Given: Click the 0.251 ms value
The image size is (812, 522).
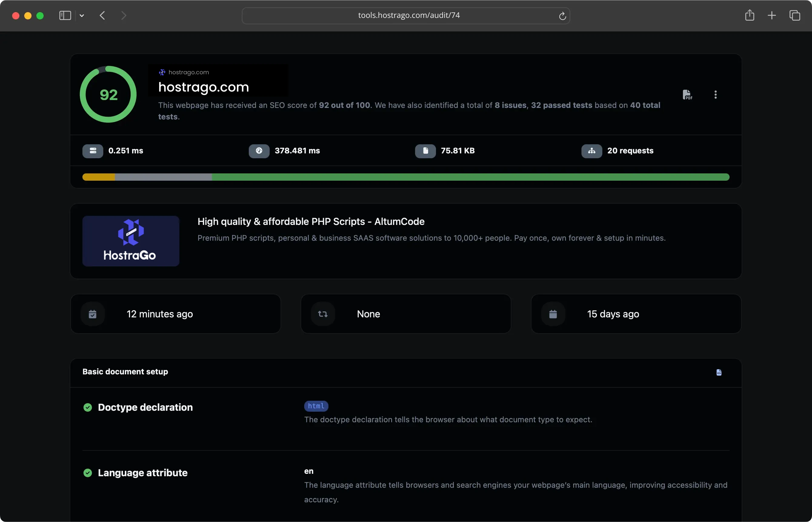Looking at the screenshot, I should [126, 151].
